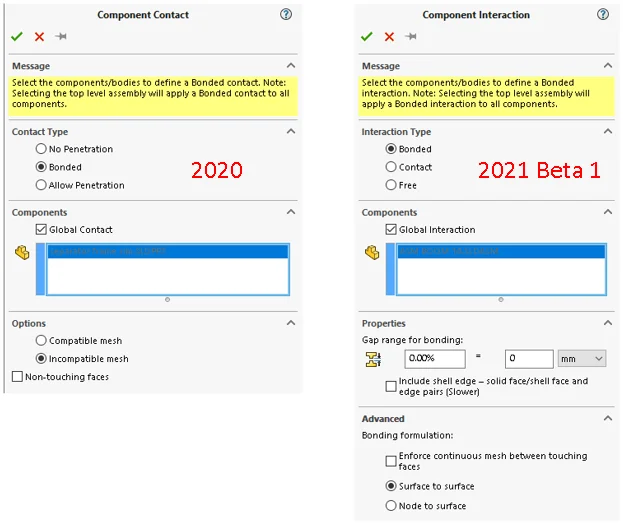Open help for Component Contact
Viewport: 623px width, 523px height.
coord(285,15)
